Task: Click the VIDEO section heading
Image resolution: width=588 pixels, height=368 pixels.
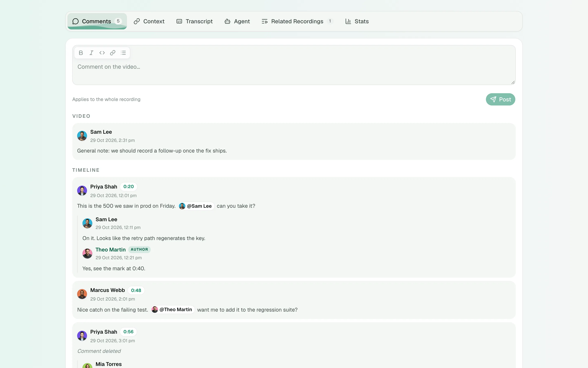Action: [81, 116]
